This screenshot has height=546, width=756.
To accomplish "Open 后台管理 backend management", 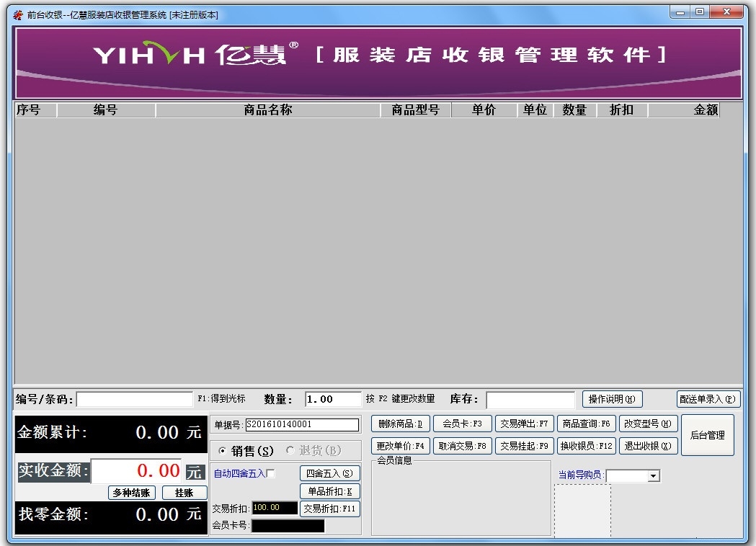I will coord(707,435).
